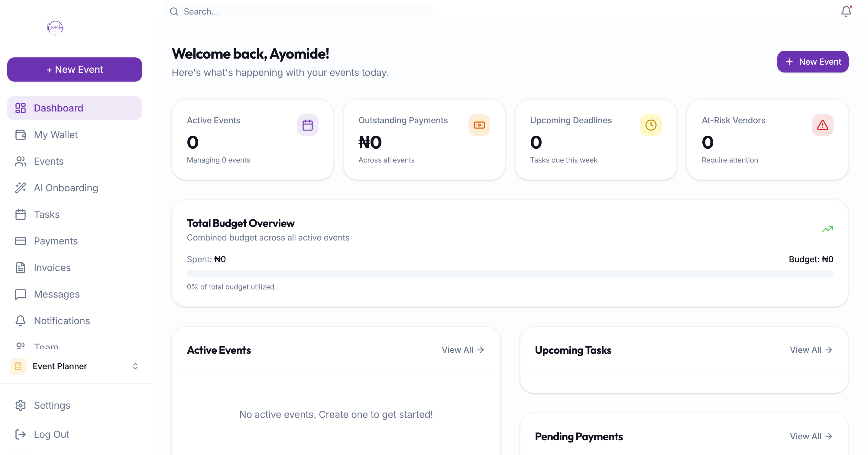Click the At-Risk Vendors warning icon

click(822, 125)
